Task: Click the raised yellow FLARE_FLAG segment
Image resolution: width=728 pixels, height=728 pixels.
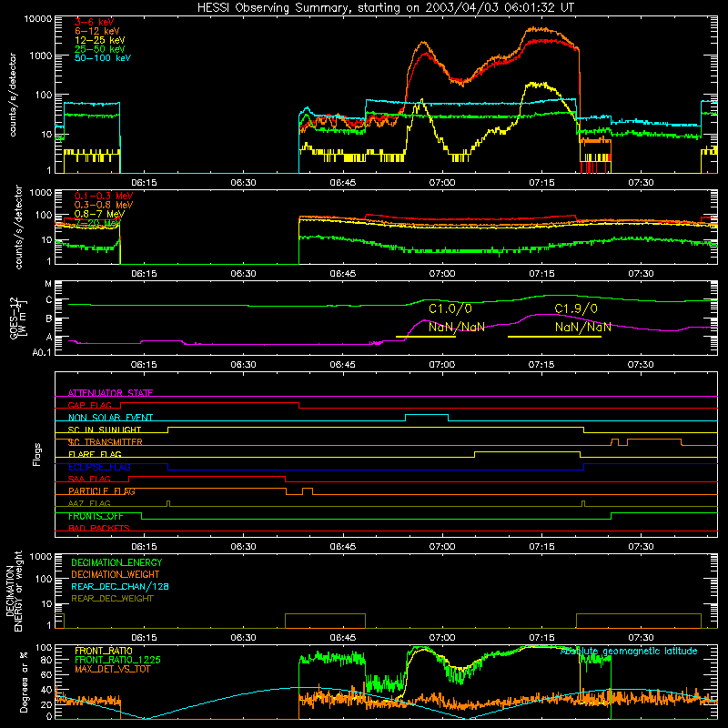Action: 527,451
